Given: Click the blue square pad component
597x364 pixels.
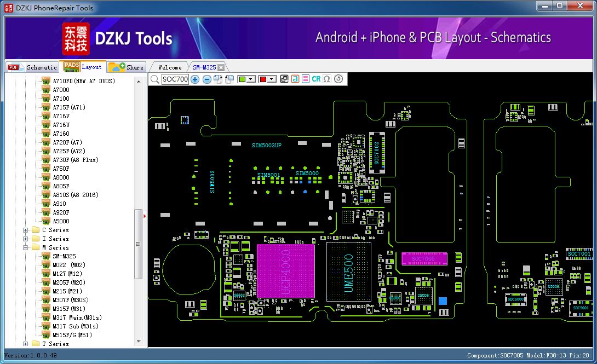Looking at the screenshot, I should click(443, 301).
